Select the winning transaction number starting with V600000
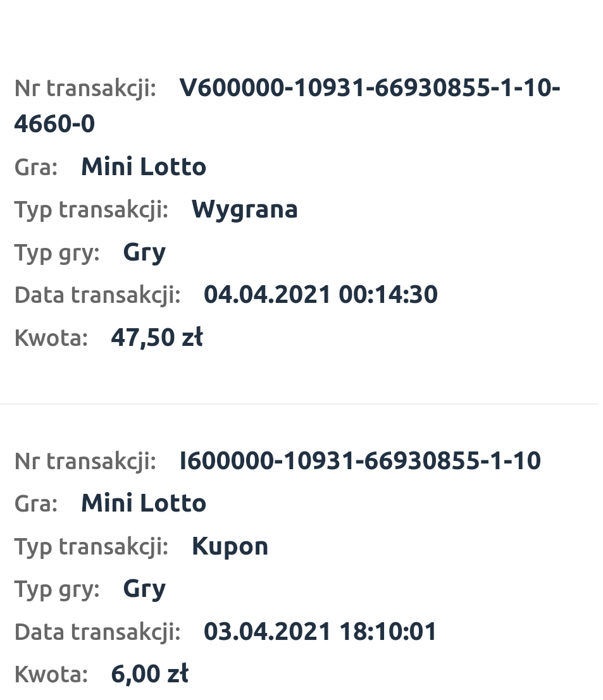This screenshot has height=700, width=603. coord(370,88)
